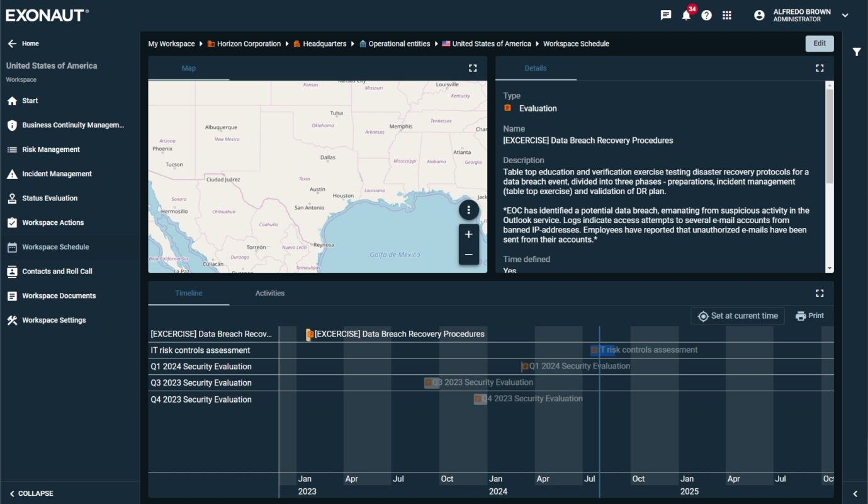Click My Workspace breadcrumb
This screenshot has height=504, width=868.
click(x=171, y=43)
